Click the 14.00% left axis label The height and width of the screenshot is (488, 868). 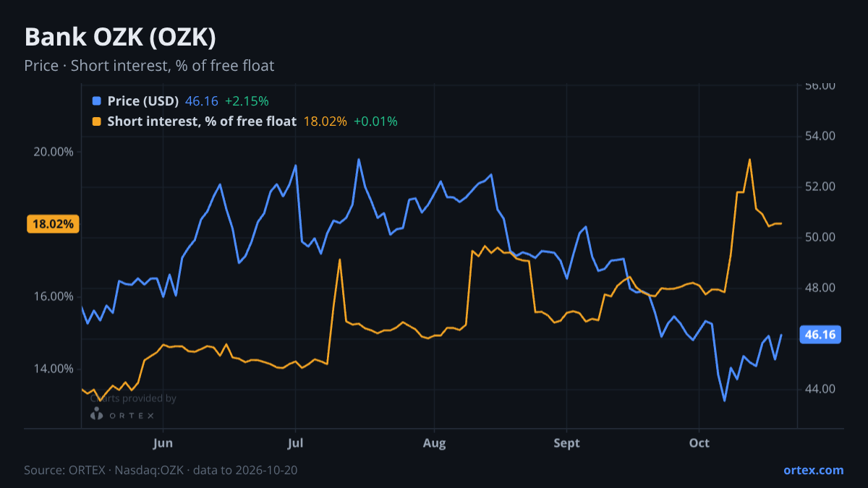click(53, 369)
